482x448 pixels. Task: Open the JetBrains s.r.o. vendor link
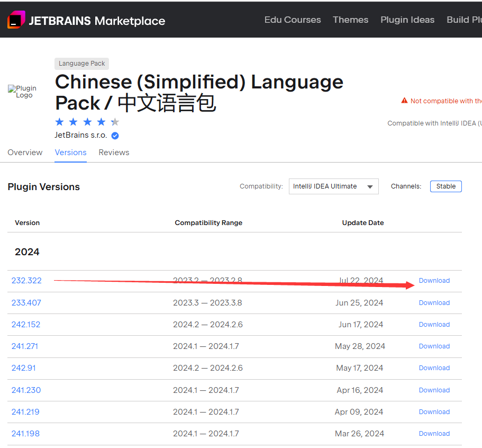click(80, 135)
